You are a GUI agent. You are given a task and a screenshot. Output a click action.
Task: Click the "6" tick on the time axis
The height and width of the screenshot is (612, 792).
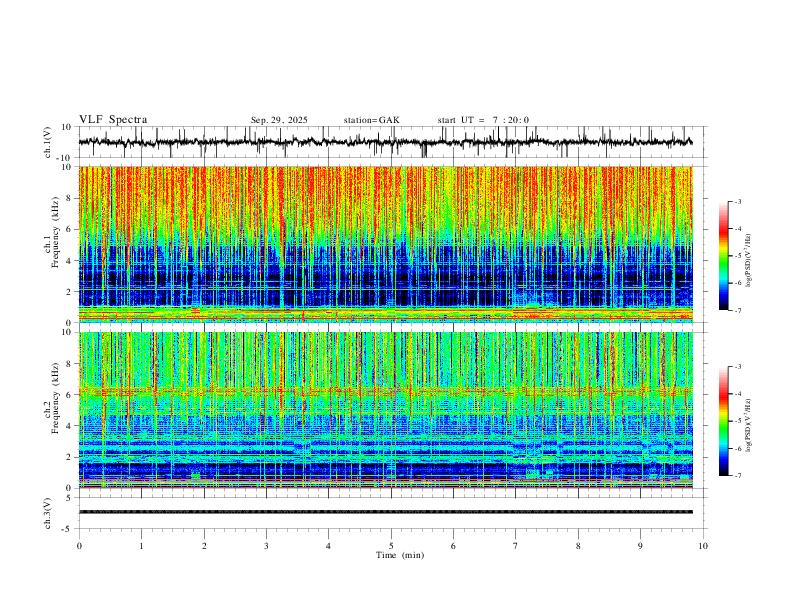(x=453, y=546)
